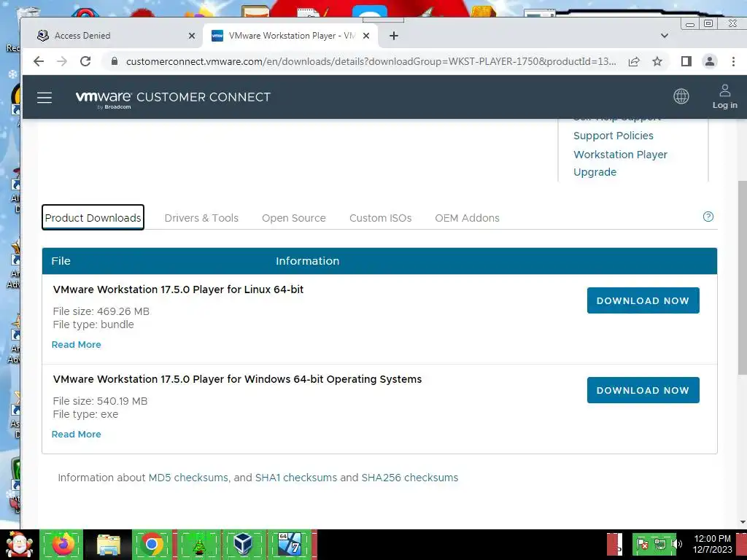Go back to the previous page
Screen dimensions: 747x560
pos(39,61)
